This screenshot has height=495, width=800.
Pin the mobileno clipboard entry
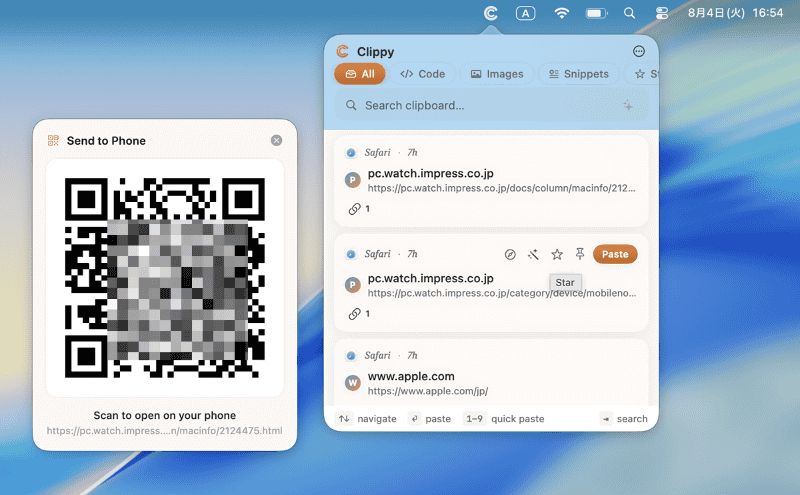580,254
